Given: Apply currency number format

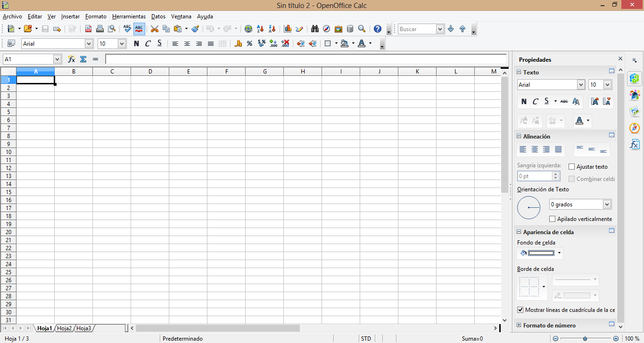Looking at the screenshot, I should pos(237,43).
